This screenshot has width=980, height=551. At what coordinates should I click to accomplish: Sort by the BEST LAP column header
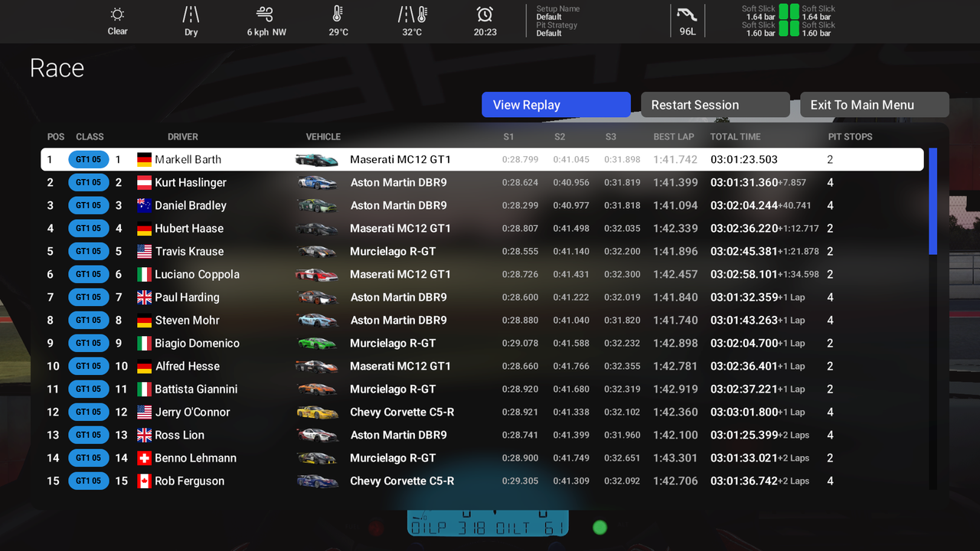coord(674,137)
